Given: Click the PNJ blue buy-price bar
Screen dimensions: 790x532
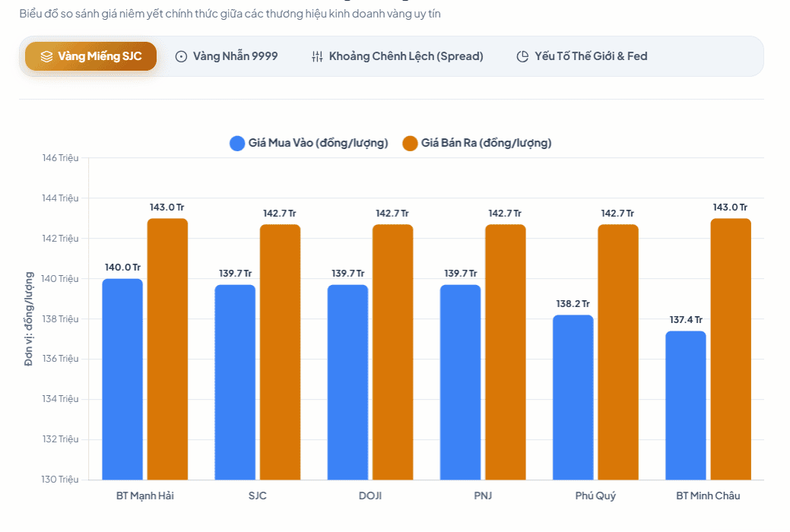Looking at the screenshot, I should point(461,382).
